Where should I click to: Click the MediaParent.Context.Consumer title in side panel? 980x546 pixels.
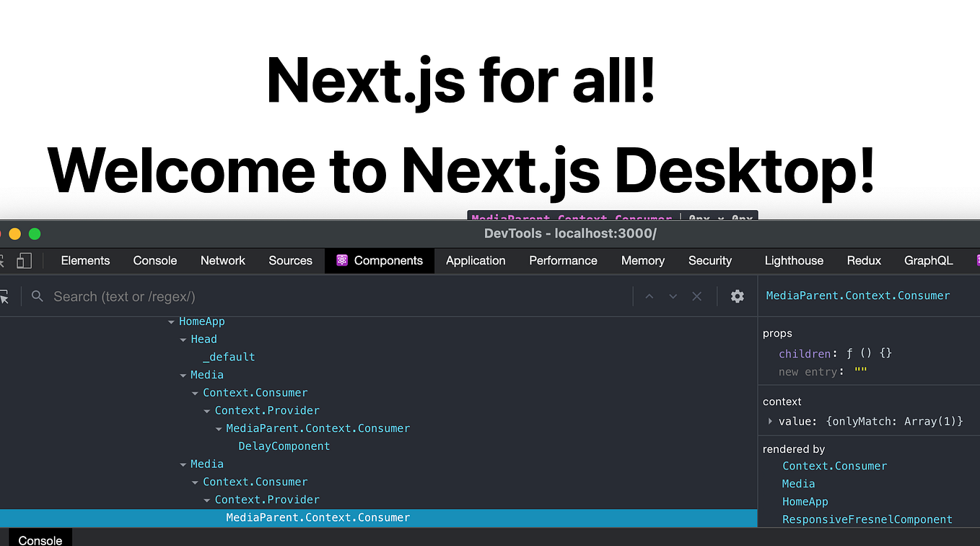858,295
